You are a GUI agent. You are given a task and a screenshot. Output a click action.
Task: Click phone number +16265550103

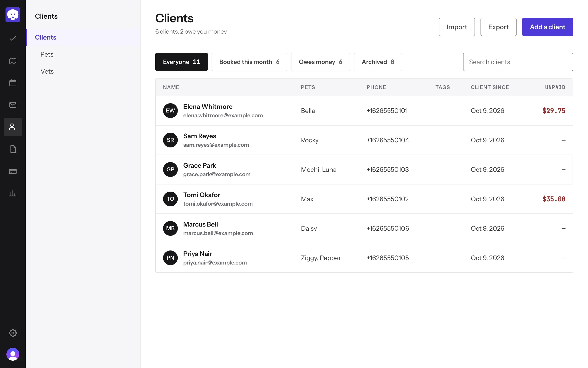387,170
